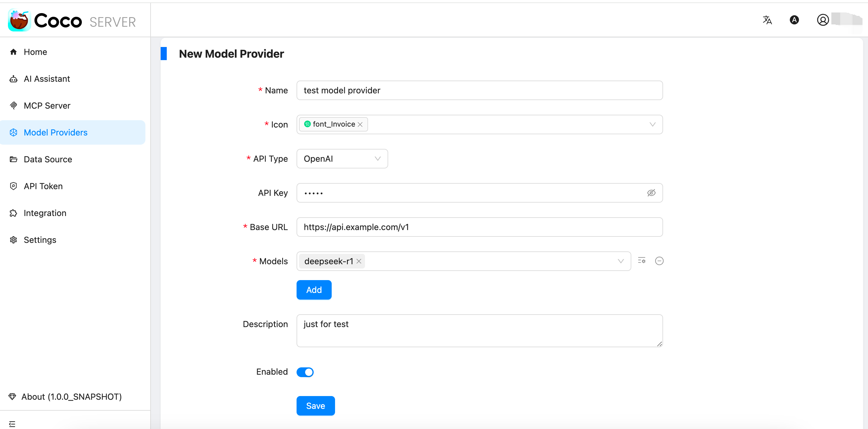Click the About diamond icon
Image resolution: width=868 pixels, height=429 pixels.
pos(13,397)
